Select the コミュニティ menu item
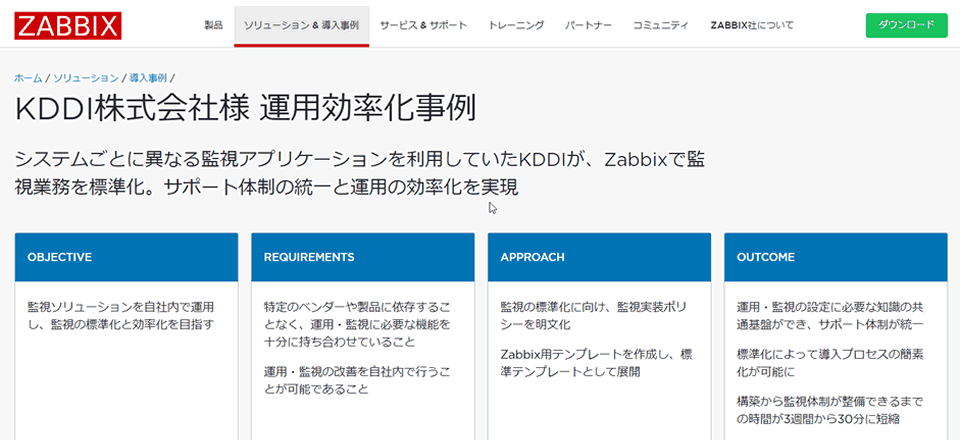The image size is (964, 440). tap(660, 25)
